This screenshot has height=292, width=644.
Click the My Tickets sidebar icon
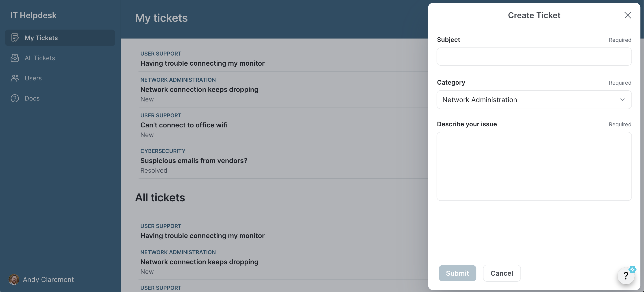point(15,38)
